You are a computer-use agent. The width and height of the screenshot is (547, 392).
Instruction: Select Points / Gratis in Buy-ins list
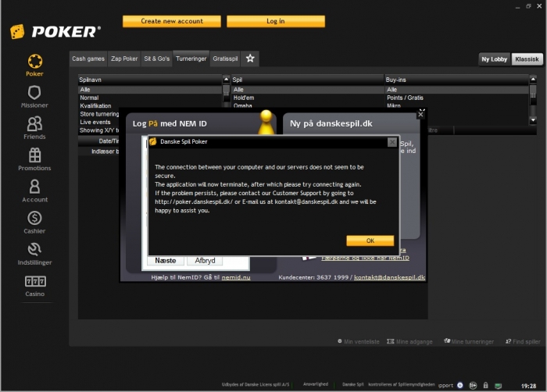click(x=457, y=98)
